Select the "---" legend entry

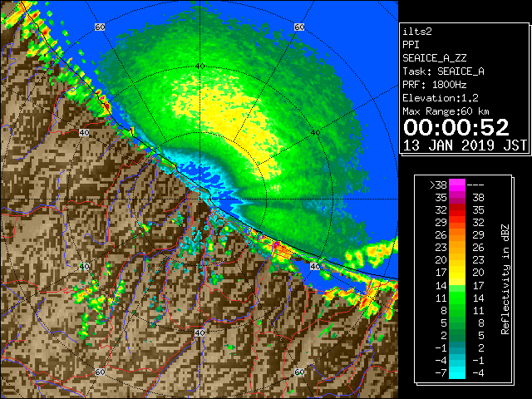(x=475, y=185)
